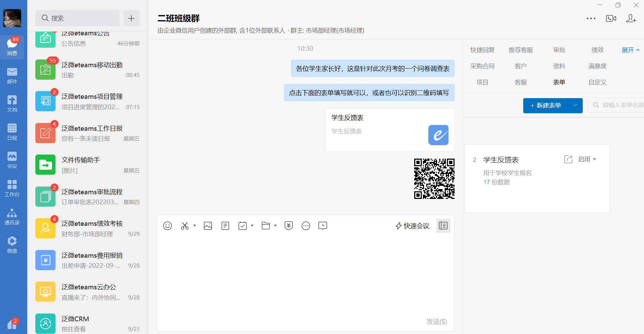Click the bottom sidebar icon with badge 2
644x334 pixels.
pyautogui.click(x=12, y=324)
